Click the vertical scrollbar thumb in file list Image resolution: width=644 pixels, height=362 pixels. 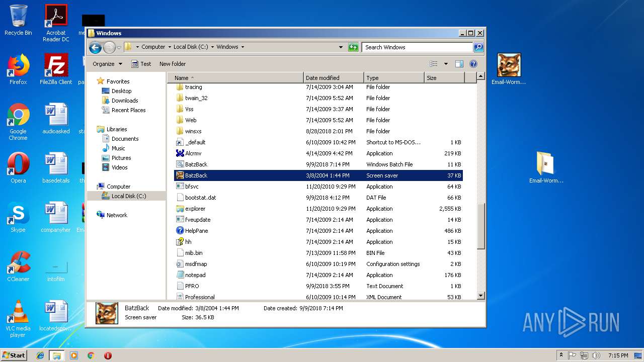coord(480,226)
